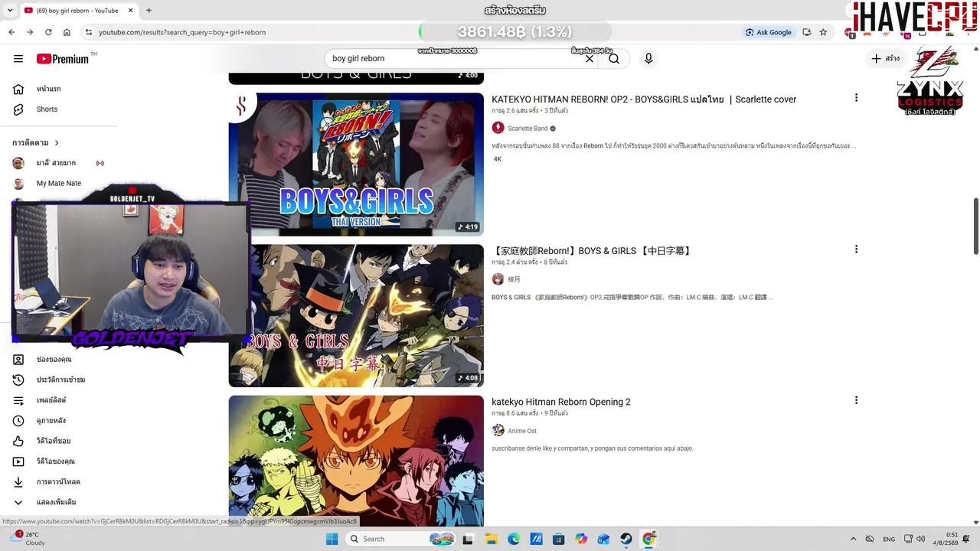The width and height of the screenshot is (980, 551).
Task: Open more options for Reborn Opening 2 video
Action: tap(856, 400)
